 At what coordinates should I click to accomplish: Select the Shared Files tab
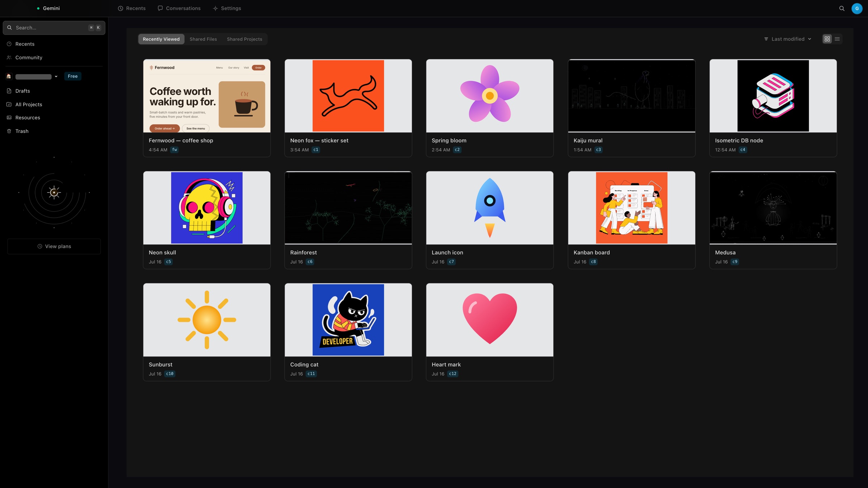pyautogui.click(x=203, y=39)
